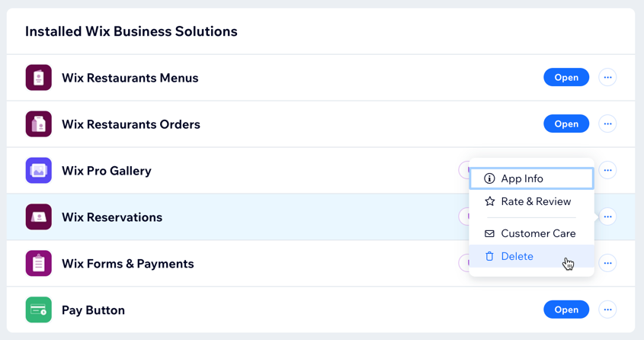Open three-dot menu for Wix Pro Gallery
This screenshot has height=340, width=644.
click(x=607, y=170)
